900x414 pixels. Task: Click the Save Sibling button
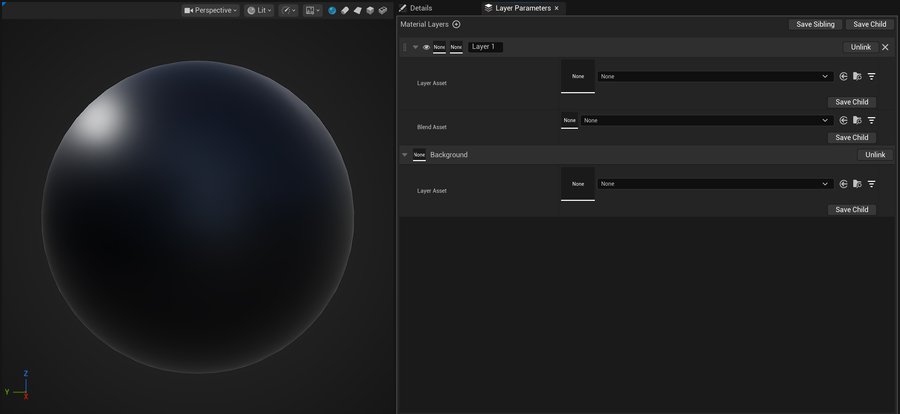click(x=815, y=24)
